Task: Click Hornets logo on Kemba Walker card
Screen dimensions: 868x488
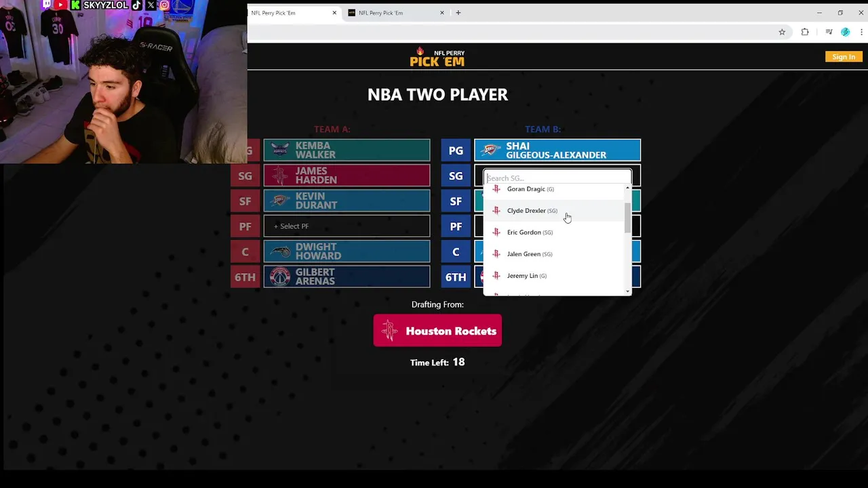Action: tap(280, 150)
